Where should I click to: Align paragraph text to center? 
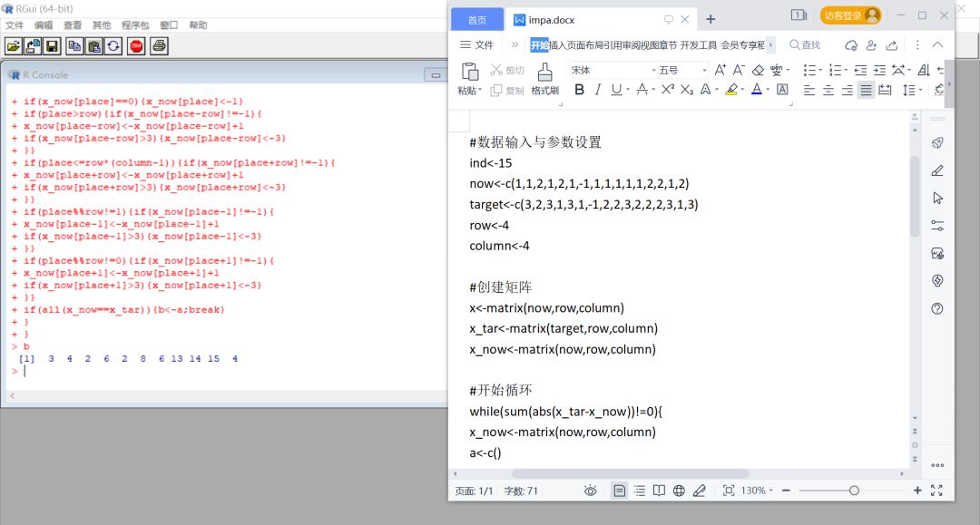[x=828, y=90]
